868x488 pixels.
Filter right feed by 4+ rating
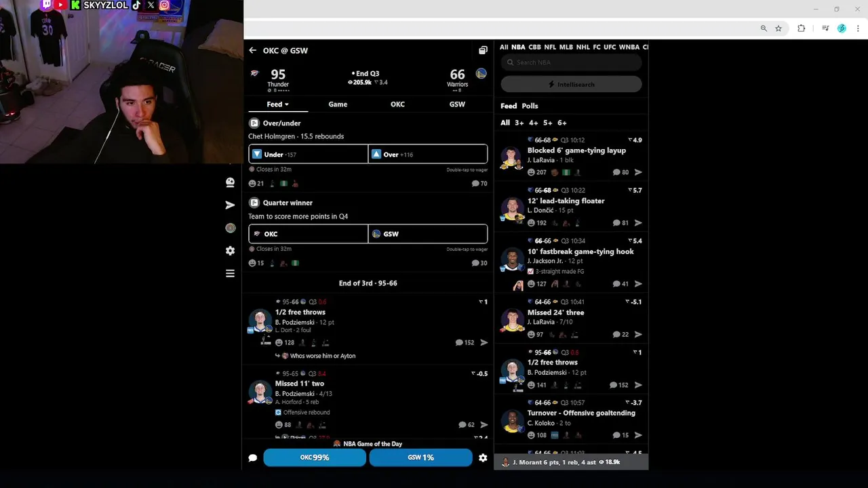click(533, 123)
